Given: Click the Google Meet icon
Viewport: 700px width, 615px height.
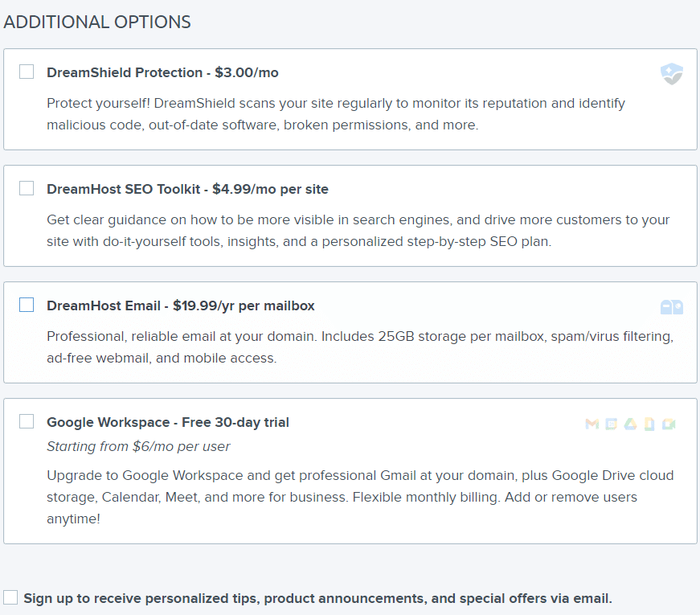Looking at the screenshot, I should [x=669, y=424].
